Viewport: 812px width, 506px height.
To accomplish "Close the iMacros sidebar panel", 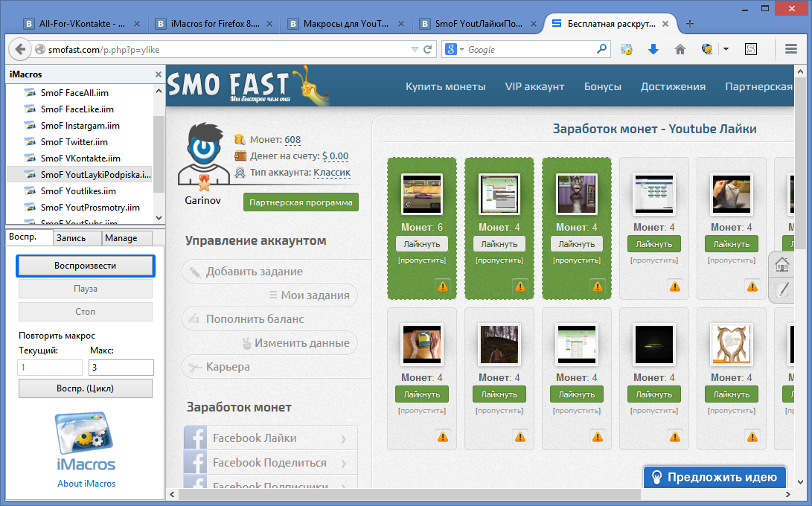I will [x=159, y=74].
